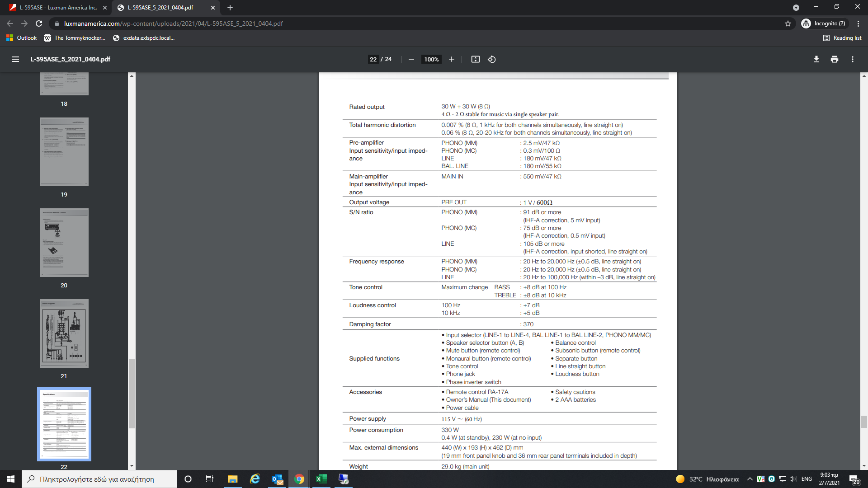Select page 20 thumbnail
This screenshot has width=868, height=488.
pos(64,243)
